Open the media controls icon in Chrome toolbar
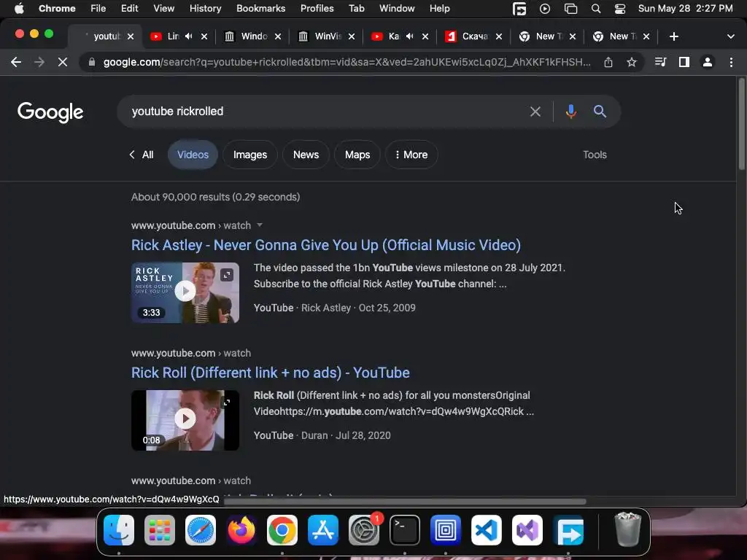The image size is (747, 560). (x=660, y=63)
